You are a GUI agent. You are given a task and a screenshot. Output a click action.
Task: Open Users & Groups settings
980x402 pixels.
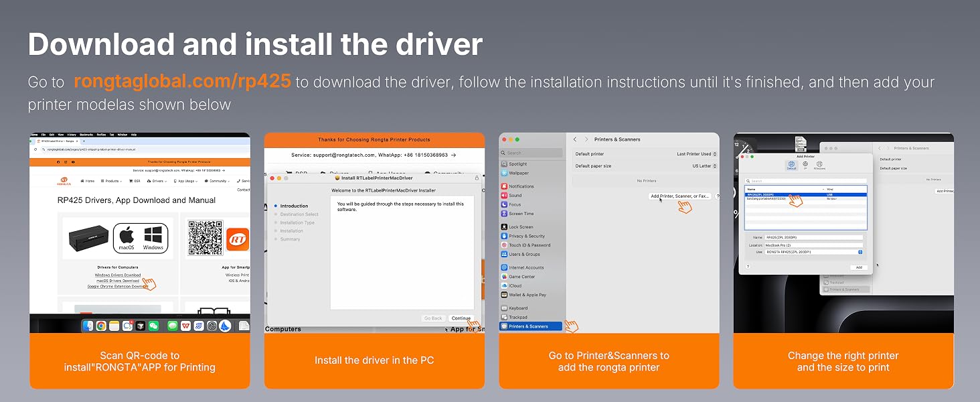(520, 254)
